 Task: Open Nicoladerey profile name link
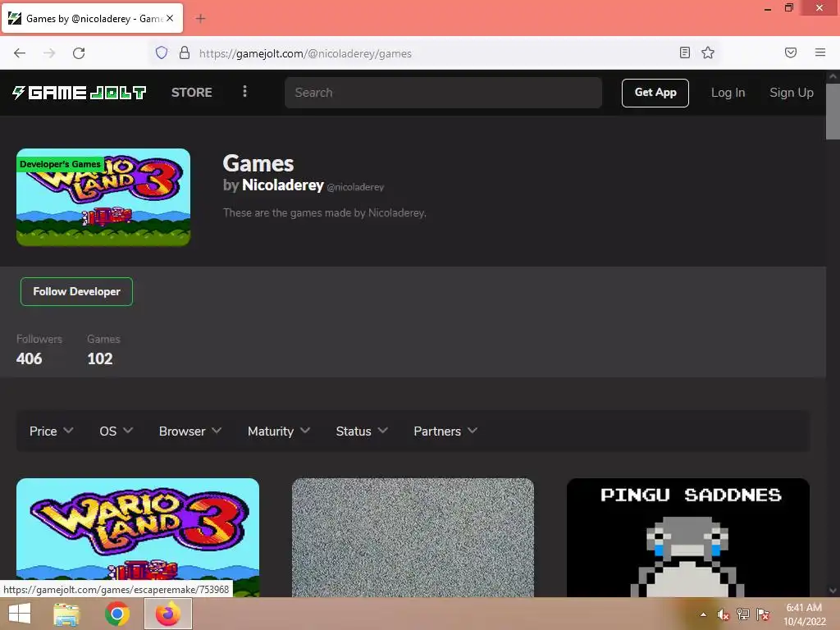[x=283, y=185]
